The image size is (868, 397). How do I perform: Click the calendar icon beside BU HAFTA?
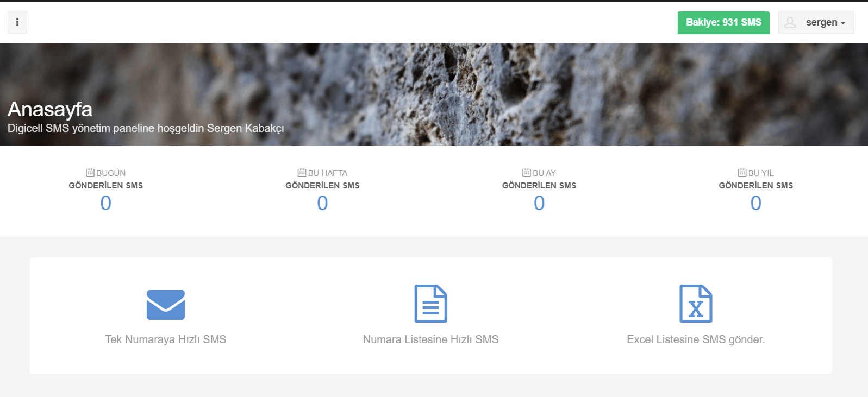[x=302, y=173]
